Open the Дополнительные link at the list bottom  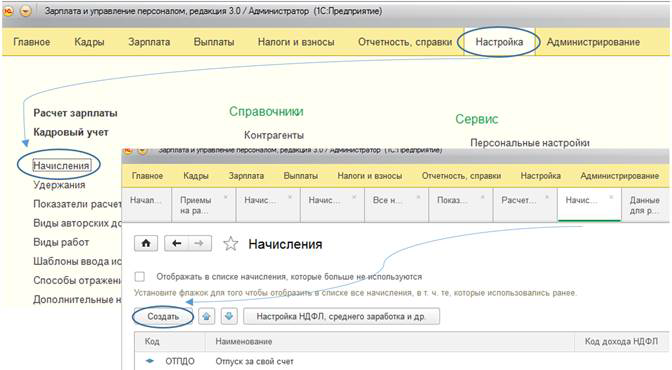(x=77, y=299)
